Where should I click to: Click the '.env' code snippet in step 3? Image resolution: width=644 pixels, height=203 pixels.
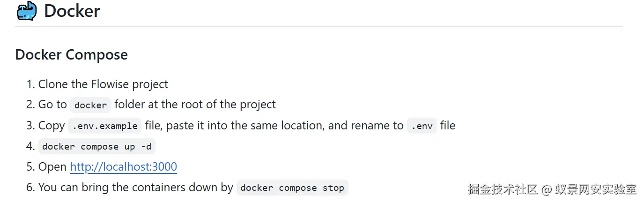pos(422,126)
